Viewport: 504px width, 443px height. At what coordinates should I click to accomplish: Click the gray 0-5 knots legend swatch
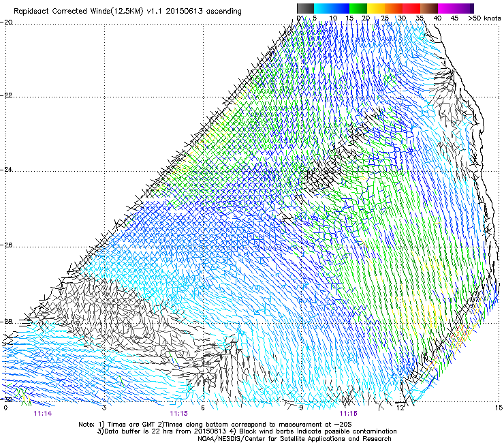coord(305,8)
